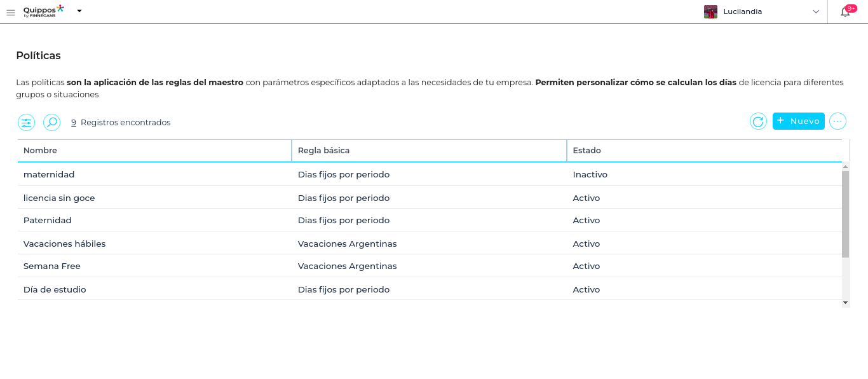The width and height of the screenshot is (868, 379).
Task: Click the search magnifier icon
Action: click(51, 122)
